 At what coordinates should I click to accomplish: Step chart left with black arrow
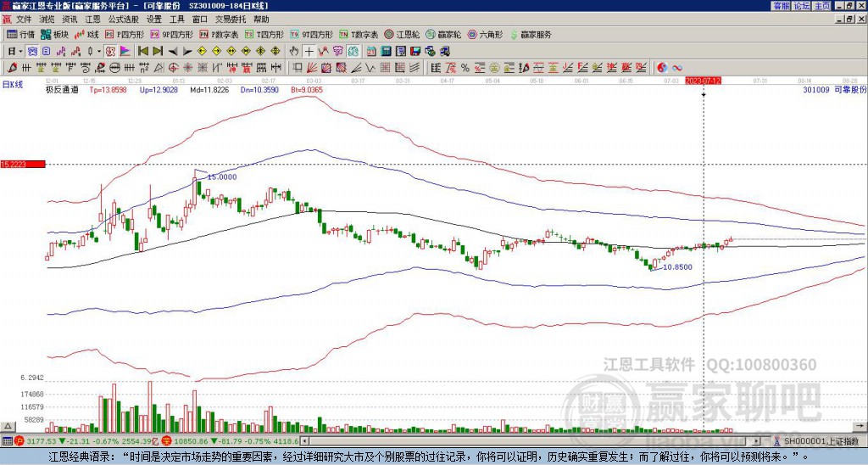click(173, 52)
